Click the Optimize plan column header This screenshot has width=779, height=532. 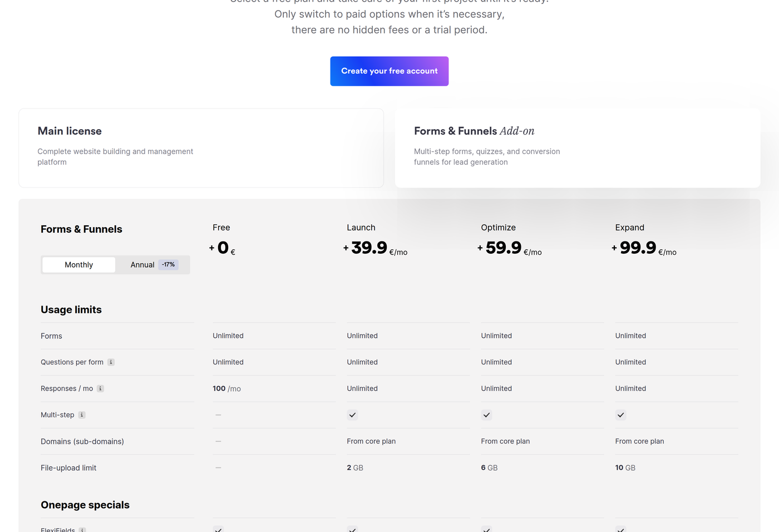(x=499, y=228)
